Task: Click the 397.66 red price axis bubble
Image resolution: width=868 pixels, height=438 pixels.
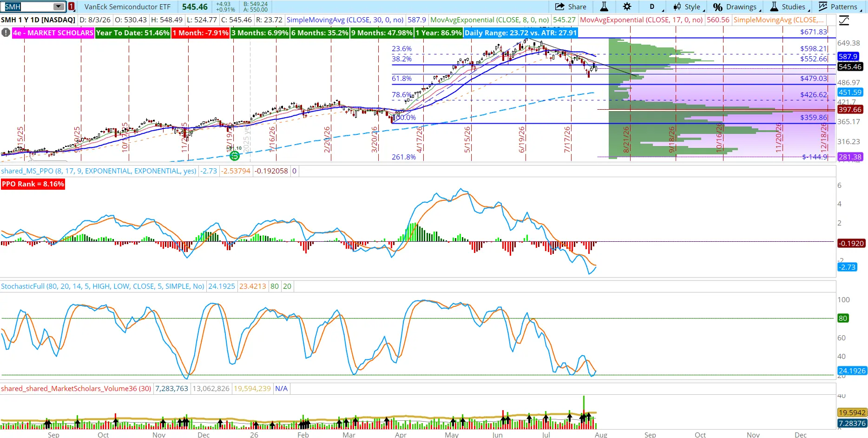Action: [x=850, y=109]
